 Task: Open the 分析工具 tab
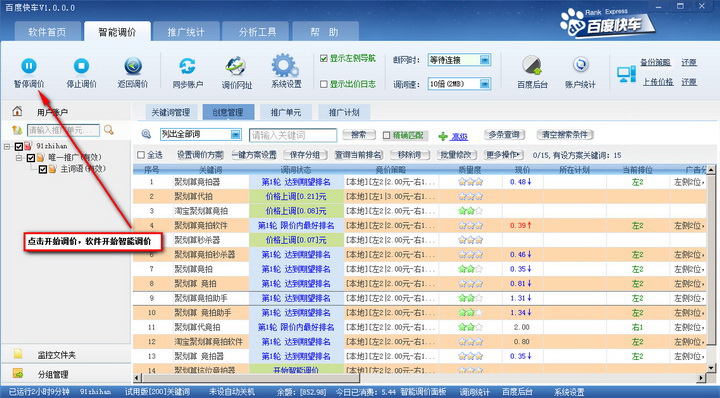pyautogui.click(x=257, y=32)
